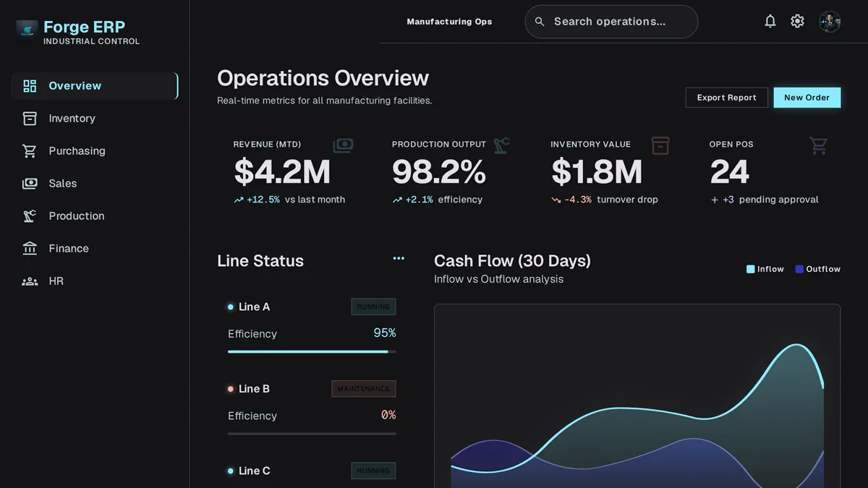Click Line C status dot
This screenshot has height=488, width=868.
[231, 471]
